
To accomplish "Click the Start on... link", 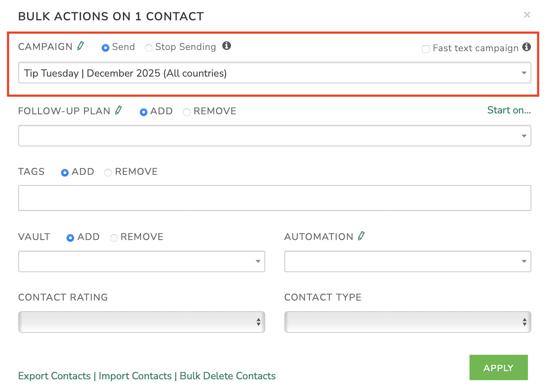I will (509, 110).
